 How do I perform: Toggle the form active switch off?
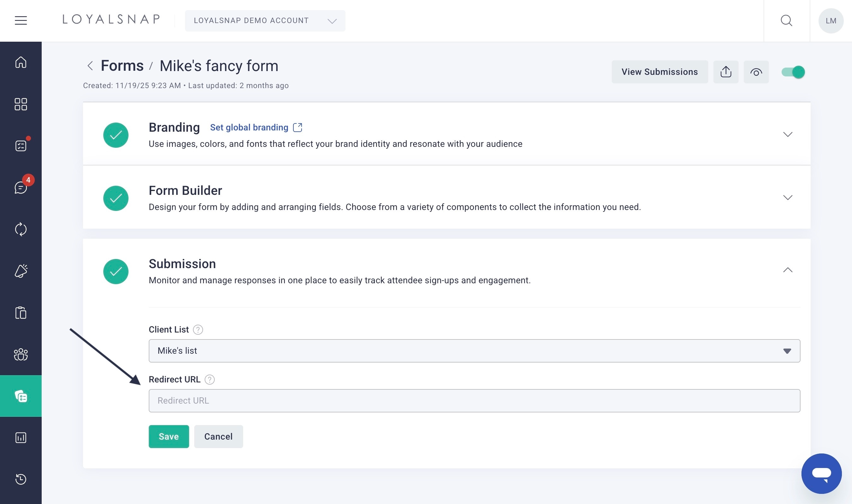tap(793, 72)
